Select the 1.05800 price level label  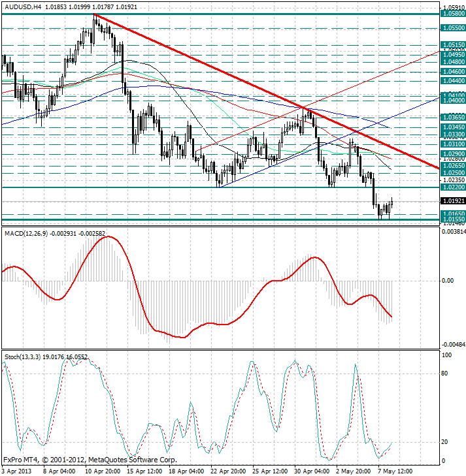click(453, 14)
